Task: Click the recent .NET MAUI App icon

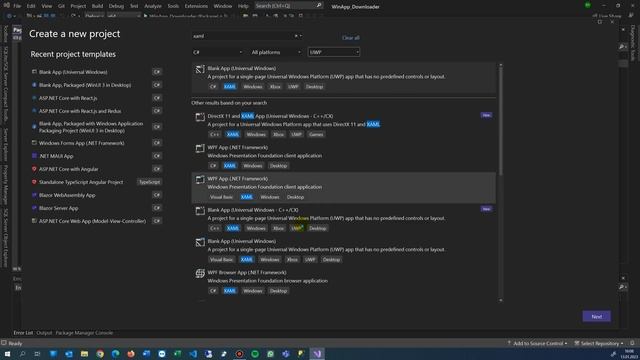Action: tap(34, 156)
